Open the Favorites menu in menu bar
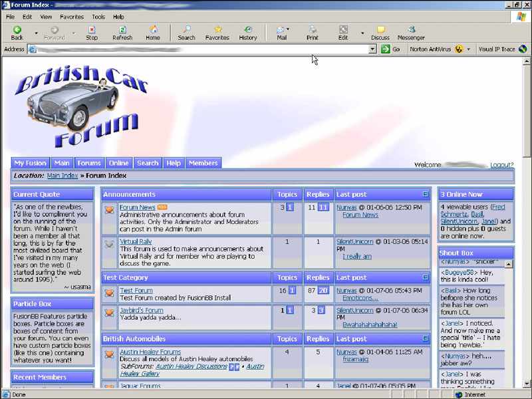Image resolution: width=532 pixels, height=399 pixels. tap(72, 17)
